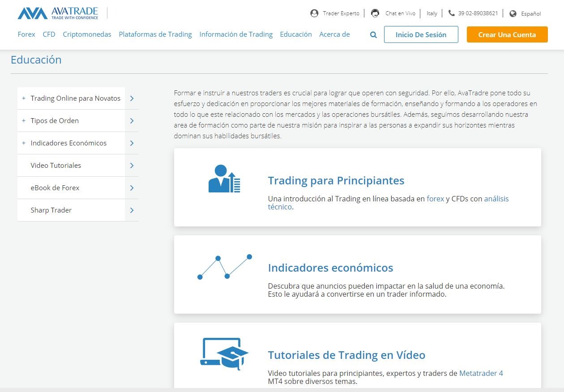The height and width of the screenshot is (392, 564).
Task: Click Indicadores económicos card heading
Action: [x=330, y=268]
